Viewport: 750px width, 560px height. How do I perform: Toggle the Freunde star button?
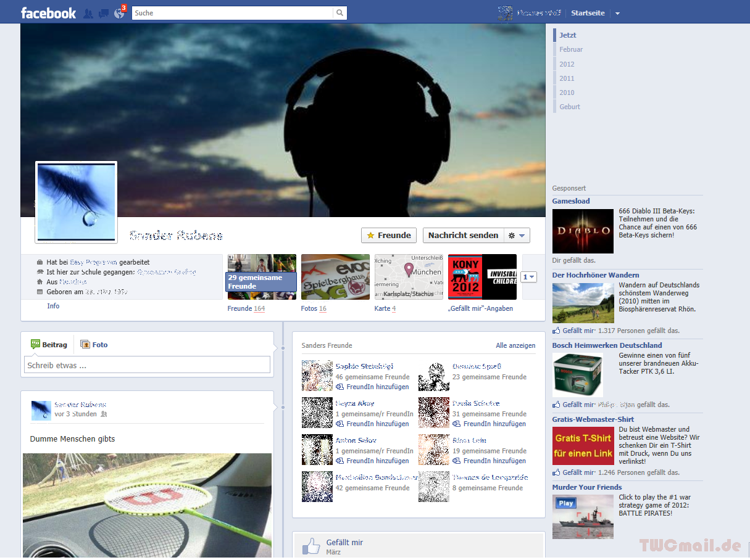coord(389,235)
